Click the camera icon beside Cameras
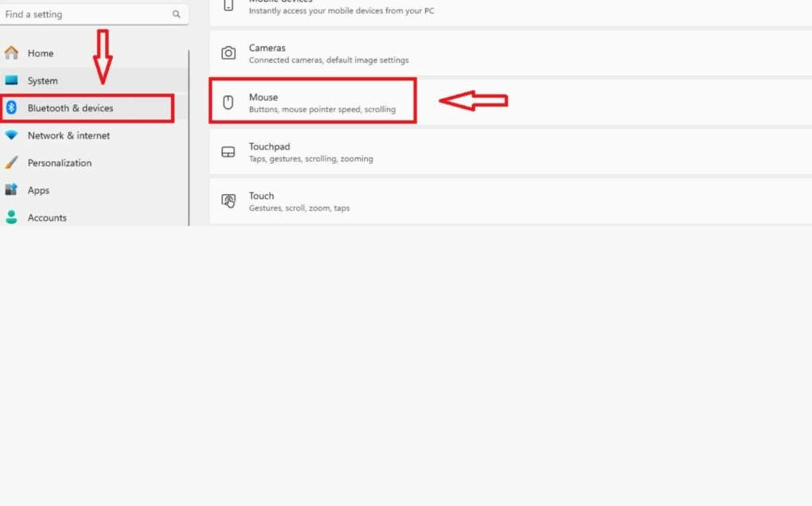The height and width of the screenshot is (506, 812). [228, 53]
